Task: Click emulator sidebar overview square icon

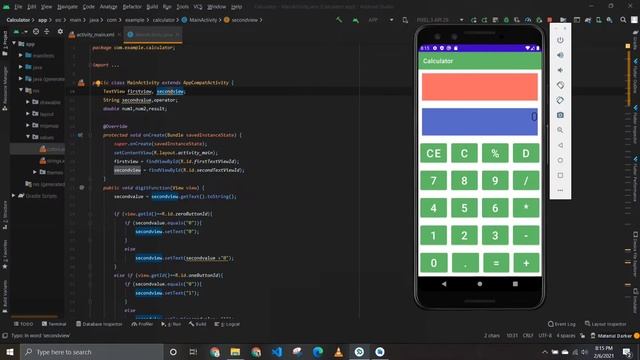Action: pos(560,176)
